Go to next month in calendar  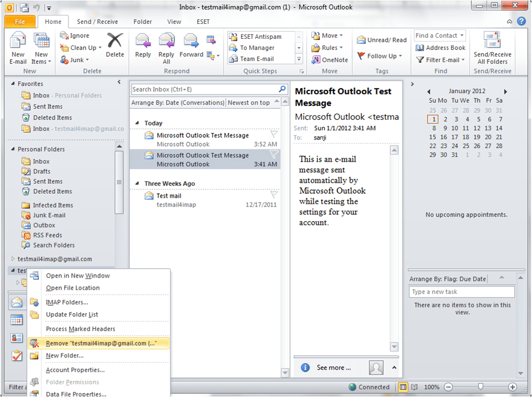(505, 92)
